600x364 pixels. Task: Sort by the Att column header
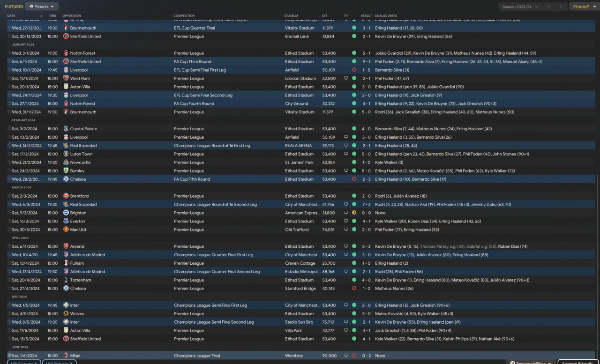coord(325,16)
